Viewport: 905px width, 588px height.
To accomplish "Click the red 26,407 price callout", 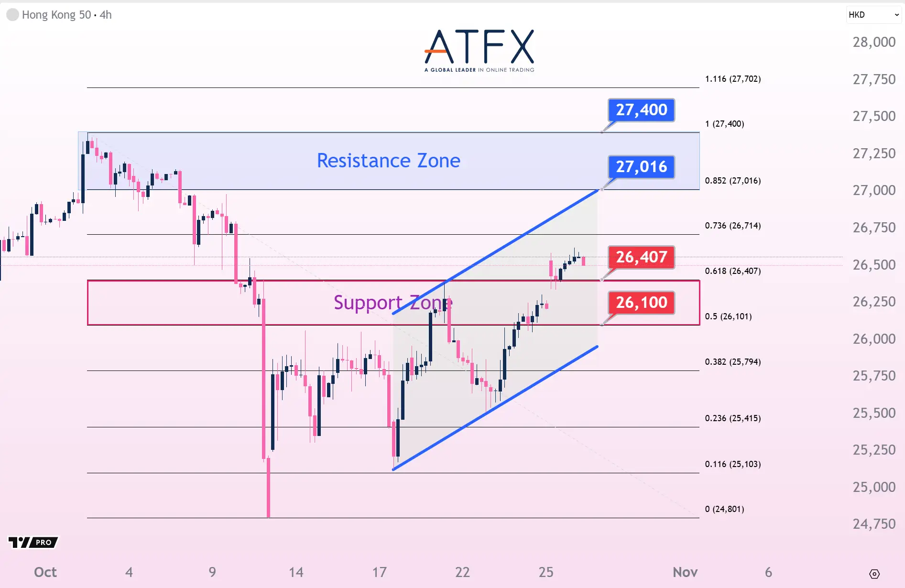I will click(641, 257).
